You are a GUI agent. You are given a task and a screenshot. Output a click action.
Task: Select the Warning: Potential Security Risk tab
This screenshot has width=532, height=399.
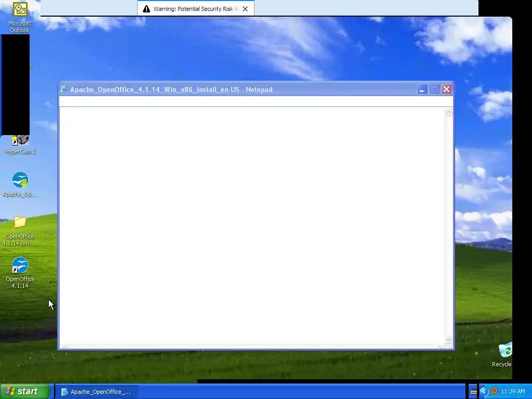[x=196, y=8]
